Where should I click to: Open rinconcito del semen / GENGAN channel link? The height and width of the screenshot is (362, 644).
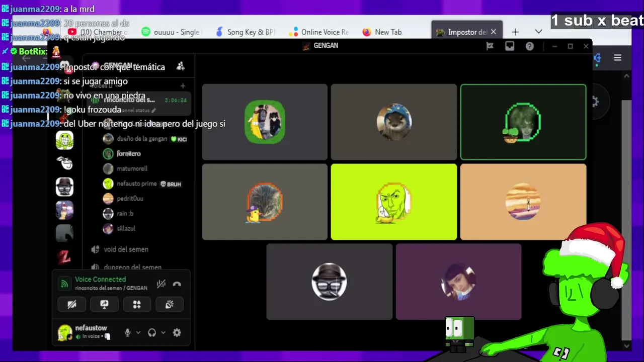111,288
